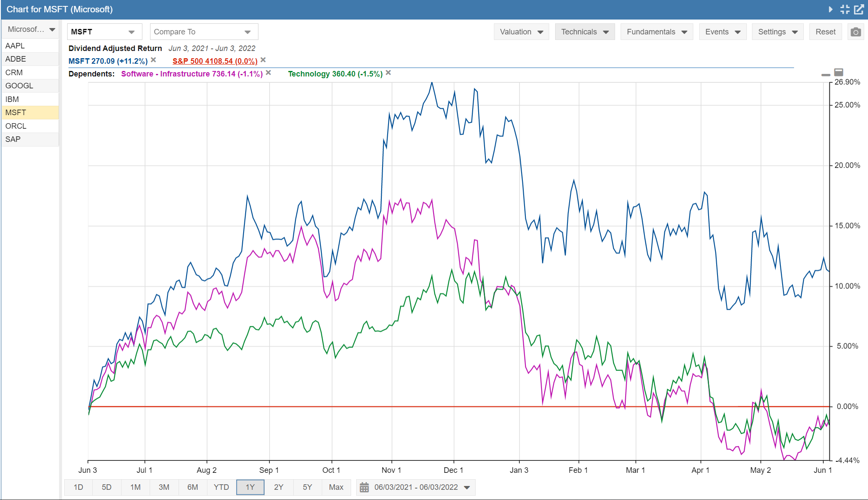Open chart in new window icon
Screen dimensions: 868x500
point(859,9)
